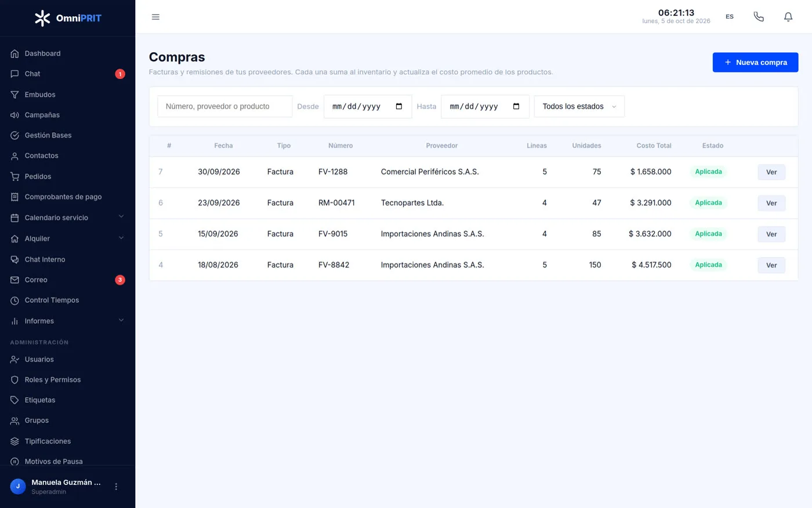Create a new purchase with Nueva compra
Viewport: 812px width, 508px height.
(x=755, y=62)
